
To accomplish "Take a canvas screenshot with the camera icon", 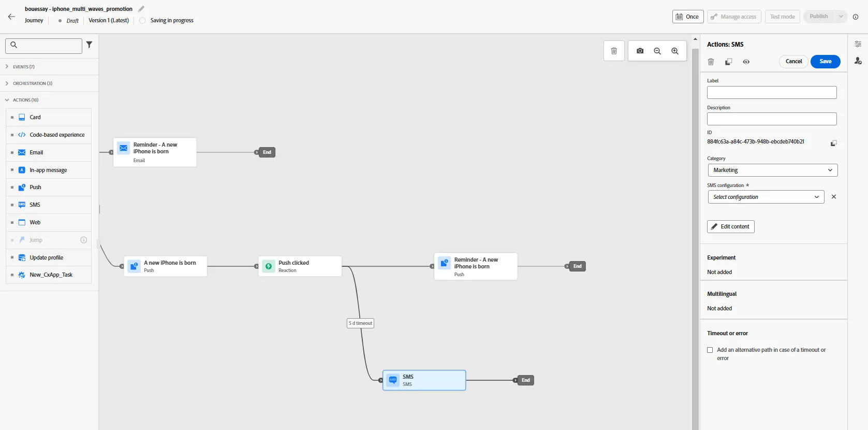I will click(640, 51).
